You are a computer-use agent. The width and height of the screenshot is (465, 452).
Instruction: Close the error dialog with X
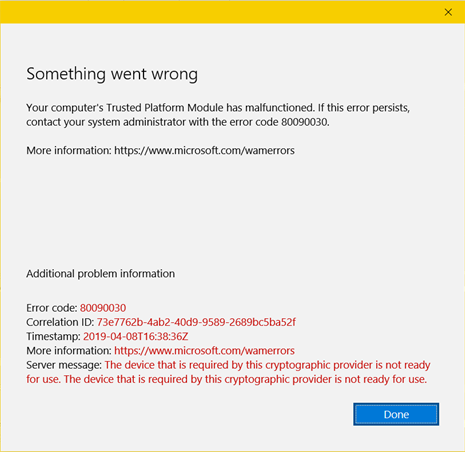pos(448,12)
